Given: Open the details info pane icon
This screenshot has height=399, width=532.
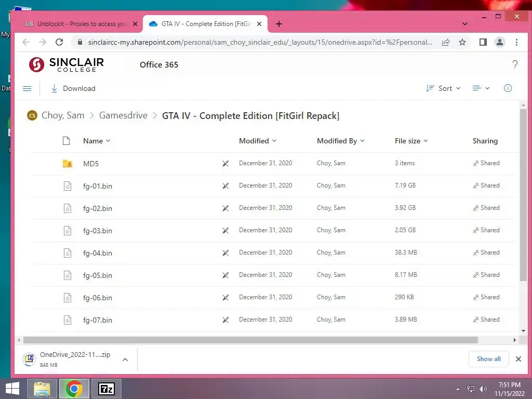Looking at the screenshot, I should click(508, 88).
